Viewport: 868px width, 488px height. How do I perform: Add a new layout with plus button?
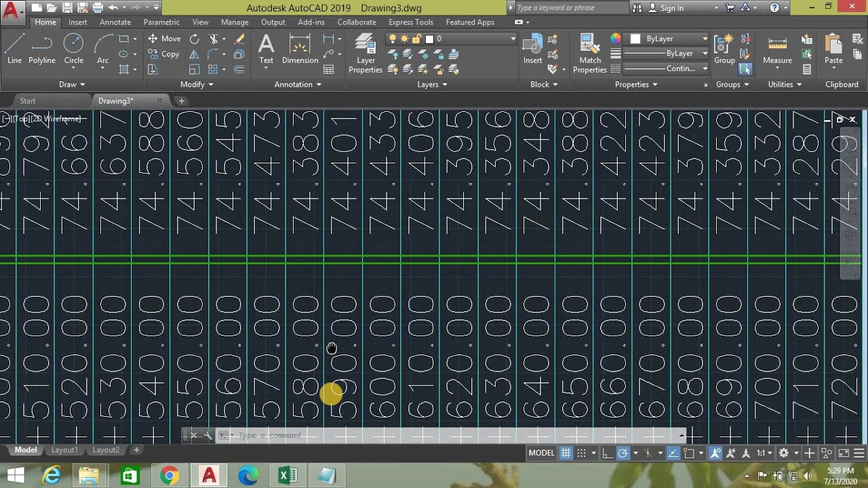click(x=136, y=449)
